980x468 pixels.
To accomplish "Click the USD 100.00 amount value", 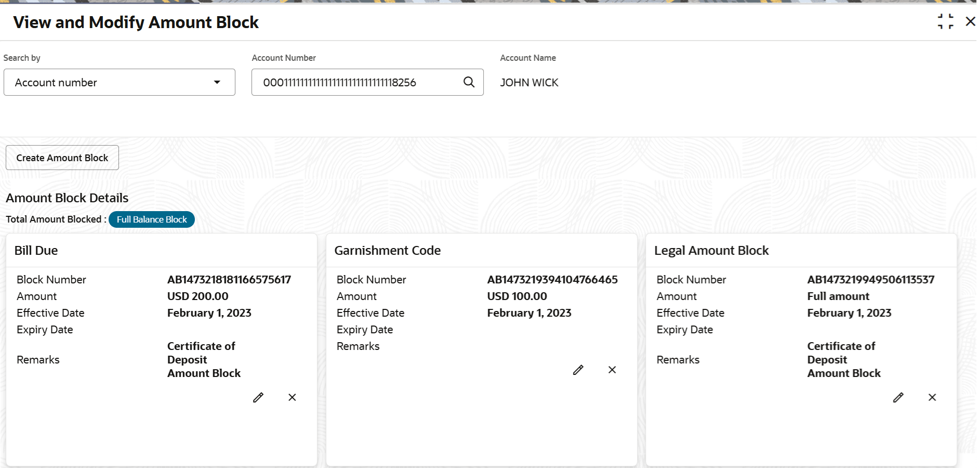I will (517, 296).
